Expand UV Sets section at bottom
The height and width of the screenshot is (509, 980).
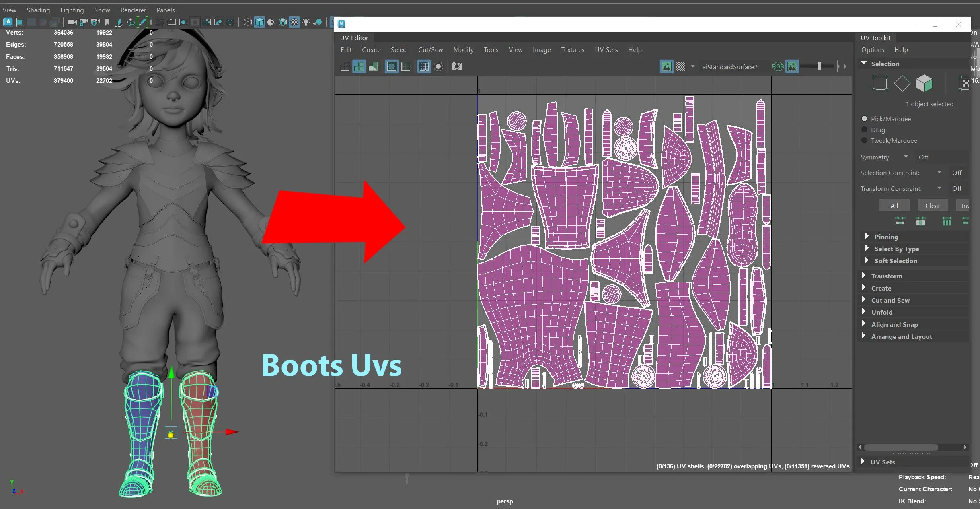pos(863,462)
